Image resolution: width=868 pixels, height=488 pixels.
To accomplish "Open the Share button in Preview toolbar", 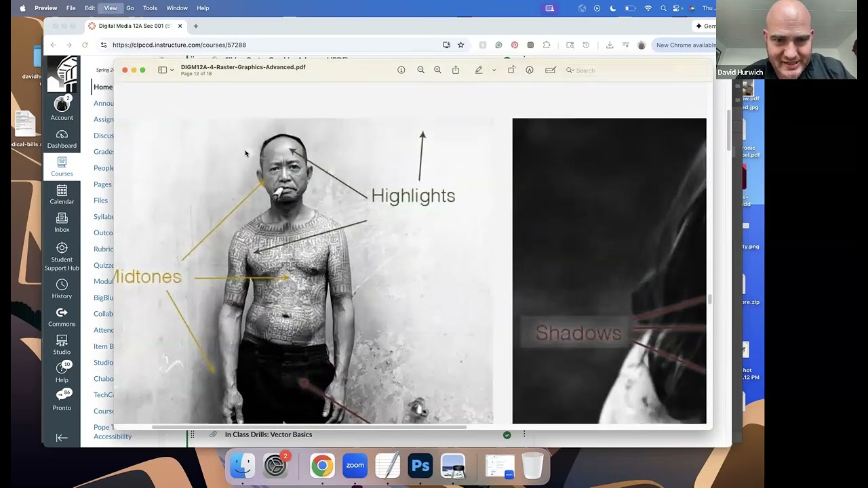I will coord(456,70).
